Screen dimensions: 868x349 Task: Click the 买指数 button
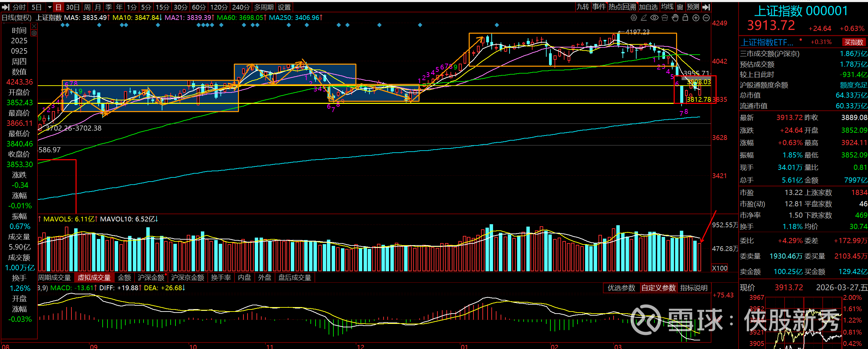(x=854, y=42)
